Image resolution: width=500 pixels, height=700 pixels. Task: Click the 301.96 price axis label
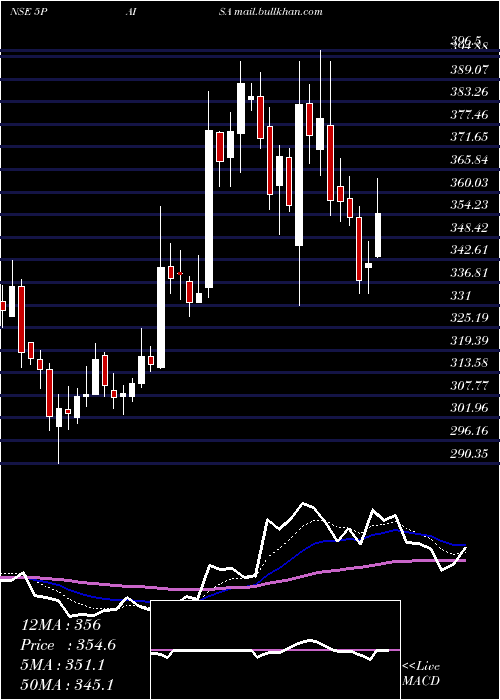tap(469, 408)
